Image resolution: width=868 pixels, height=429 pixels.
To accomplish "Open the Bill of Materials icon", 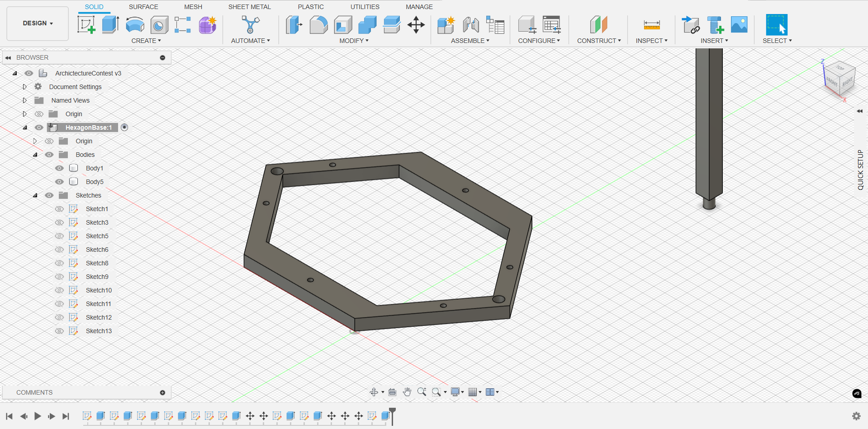I will coord(495,25).
